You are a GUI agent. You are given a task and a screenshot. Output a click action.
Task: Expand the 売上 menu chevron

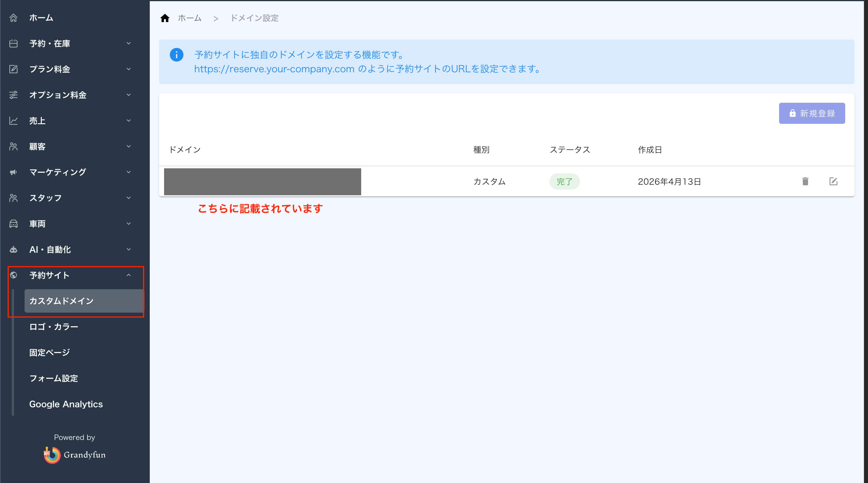(x=129, y=121)
